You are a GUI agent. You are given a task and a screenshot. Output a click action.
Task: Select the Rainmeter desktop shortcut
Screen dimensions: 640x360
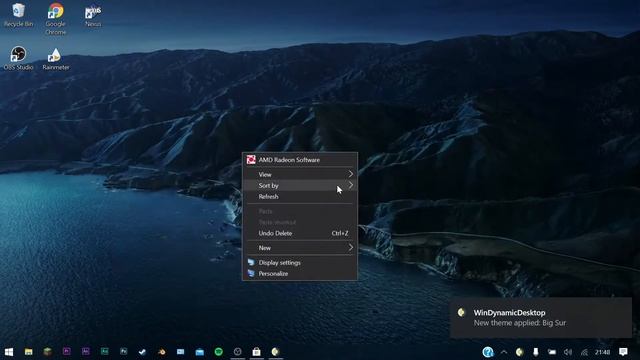[x=56, y=58]
